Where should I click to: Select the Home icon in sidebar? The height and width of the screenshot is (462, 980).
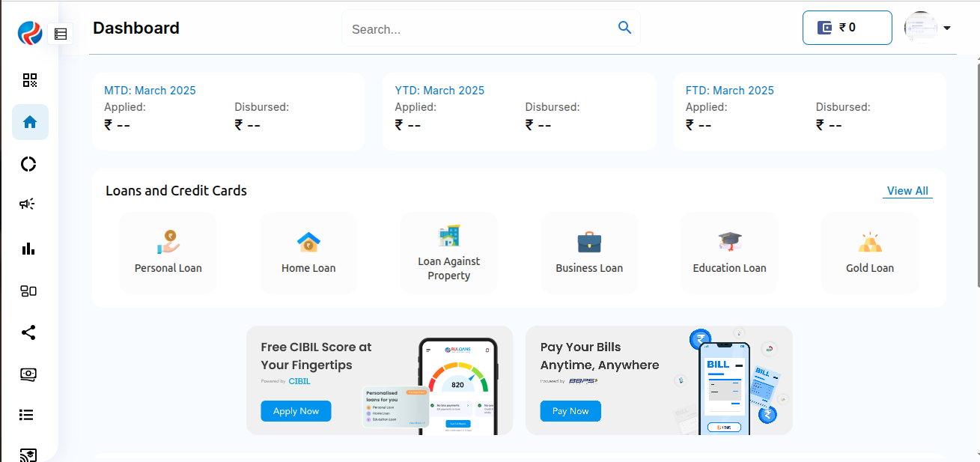point(30,122)
